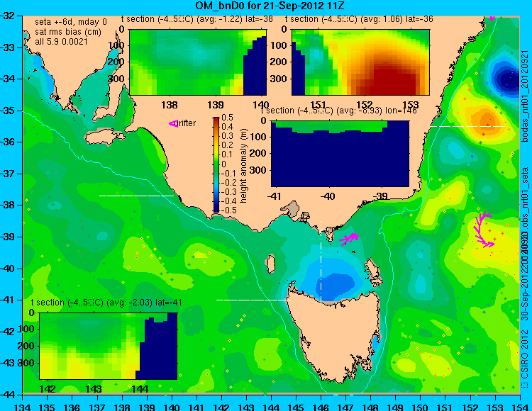Click the white dashed section line at lat -38

(136, 196)
